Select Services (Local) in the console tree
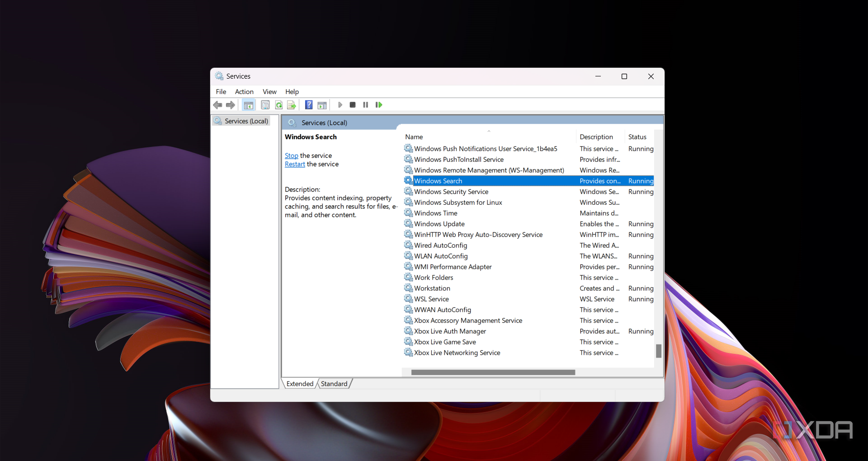 pos(241,121)
